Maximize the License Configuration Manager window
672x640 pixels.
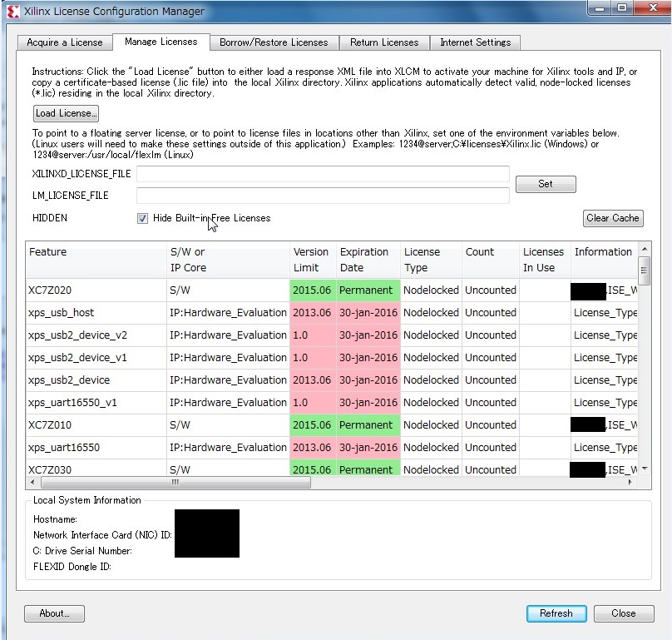click(x=622, y=8)
